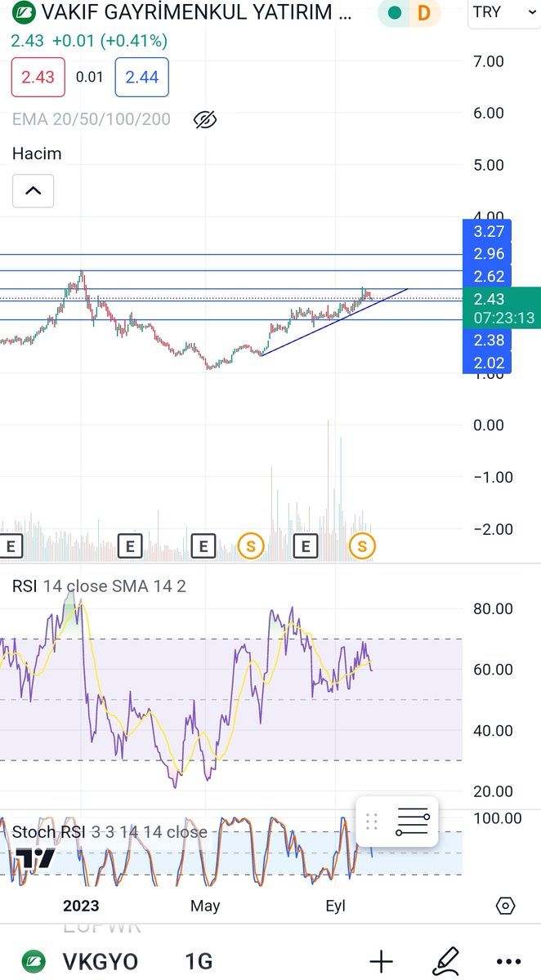Select the Stoch RSI 3 3 14 14 label
The width and height of the screenshot is (541, 980).
tap(110, 832)
